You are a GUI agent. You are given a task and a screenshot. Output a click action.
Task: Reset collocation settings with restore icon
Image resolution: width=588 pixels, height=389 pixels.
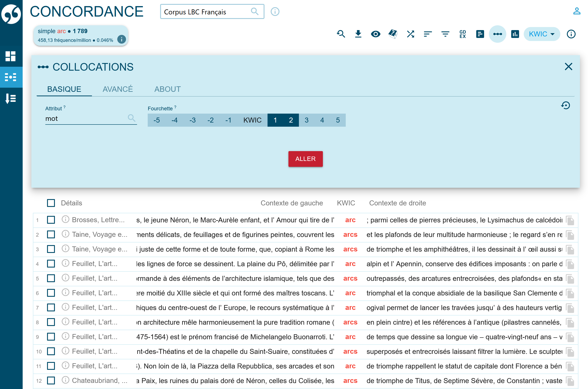565,106
